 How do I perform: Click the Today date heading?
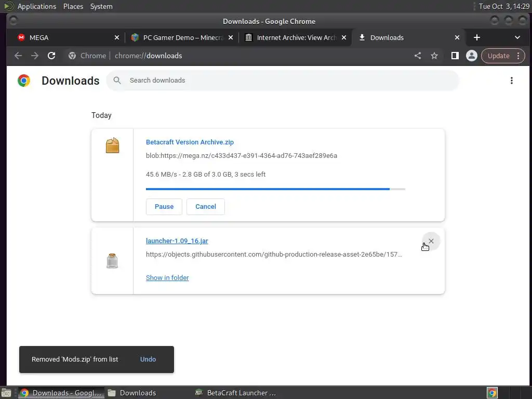101,115
